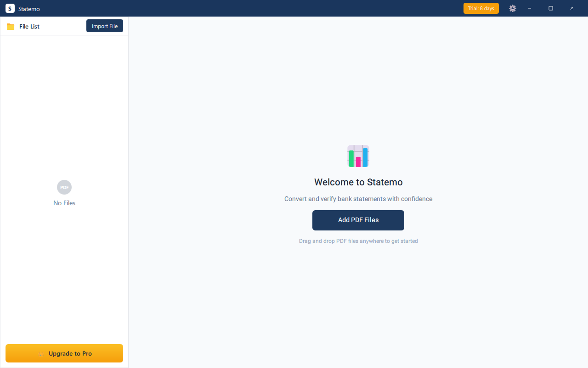Click the Statemo title text
Viewport: 588px width, 368px height.
[x=29, y=9]
